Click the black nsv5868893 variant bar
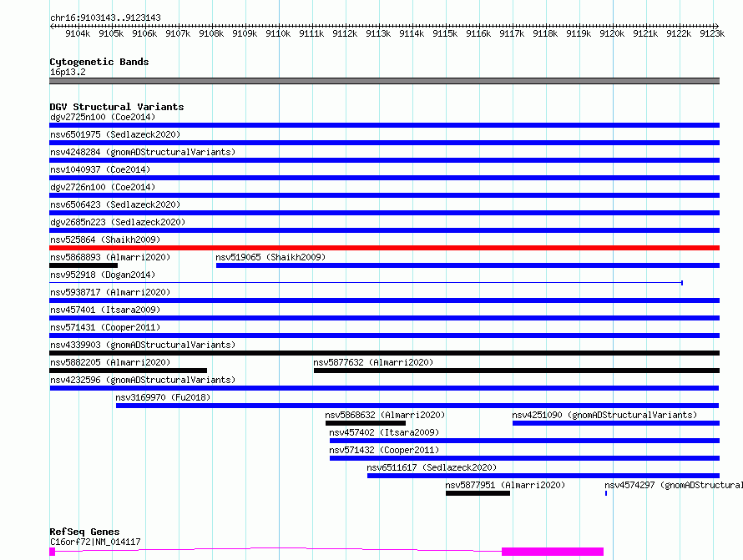Viewport: 743px width, 560px height. [83, 265]
